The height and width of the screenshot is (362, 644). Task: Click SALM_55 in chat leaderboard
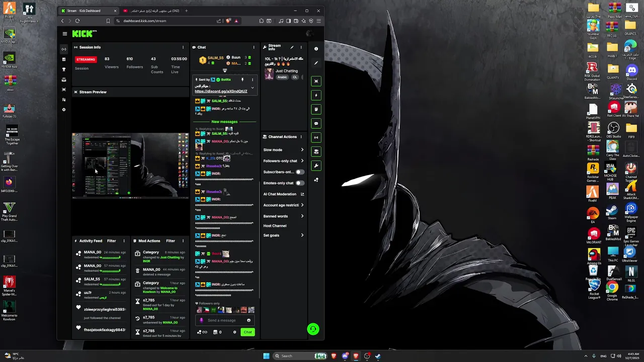(215, 58)
